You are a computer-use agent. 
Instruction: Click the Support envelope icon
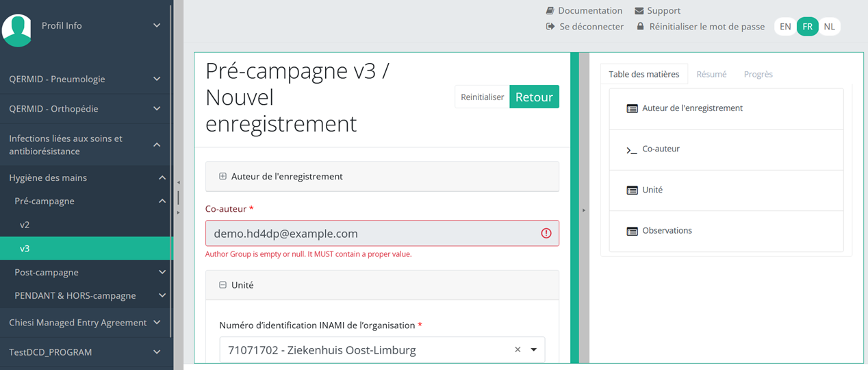pyautogui.click(x=639, y=11)
